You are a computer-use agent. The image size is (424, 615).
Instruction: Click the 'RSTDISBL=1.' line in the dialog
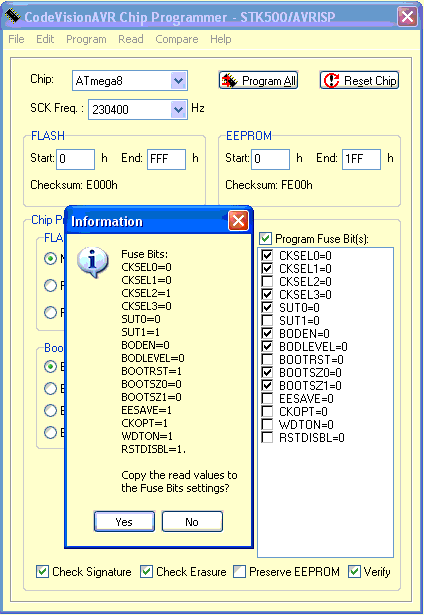point(153,449)
